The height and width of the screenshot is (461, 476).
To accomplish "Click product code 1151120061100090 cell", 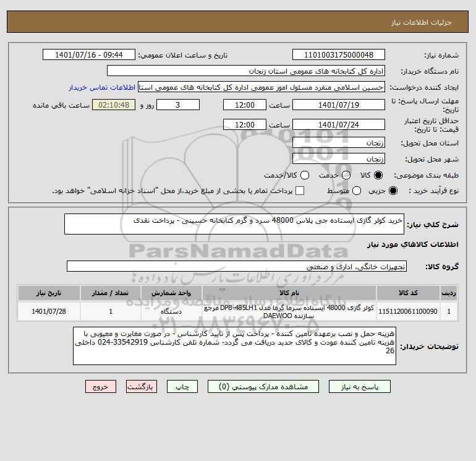I will (x=408, y=311).
